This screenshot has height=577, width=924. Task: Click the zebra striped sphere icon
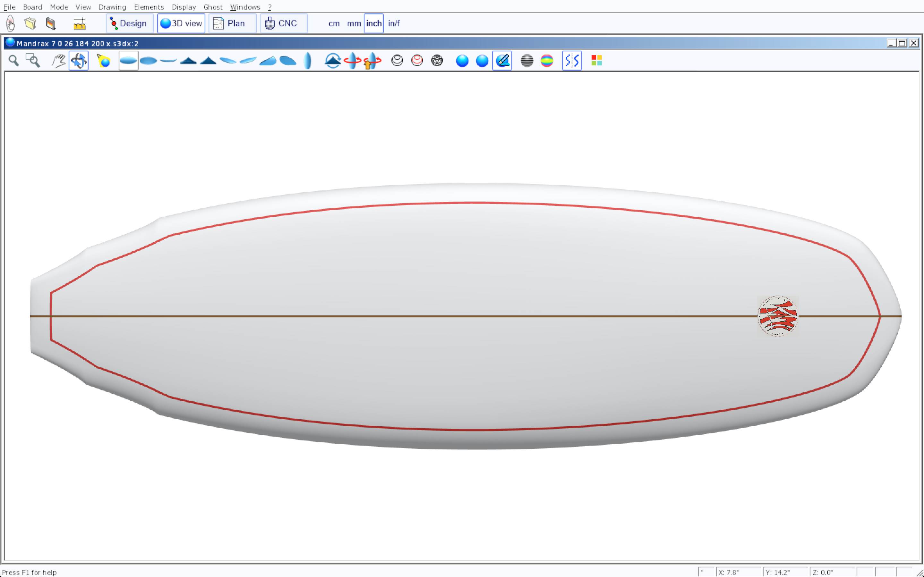[x=527, y=61]
